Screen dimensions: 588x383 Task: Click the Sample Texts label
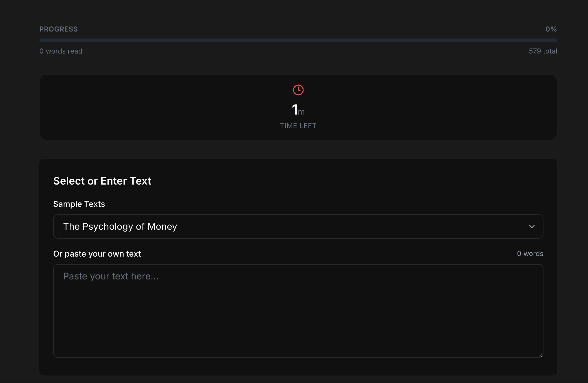(x=79, y=204)
